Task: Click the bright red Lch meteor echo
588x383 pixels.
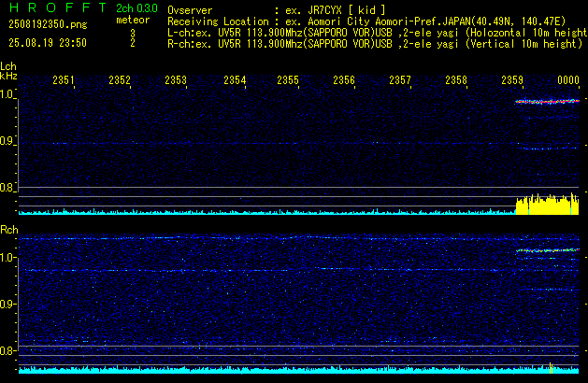Action: coord(547,101)
